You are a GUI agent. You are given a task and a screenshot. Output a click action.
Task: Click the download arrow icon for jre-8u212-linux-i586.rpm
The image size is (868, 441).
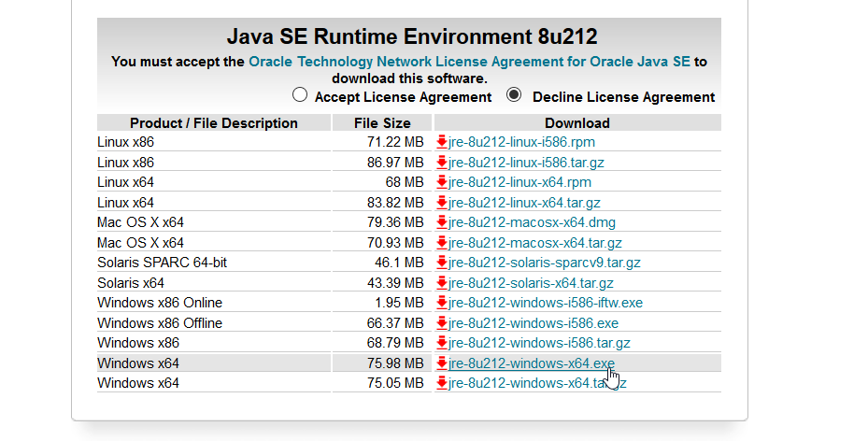[x=441, y=142]
